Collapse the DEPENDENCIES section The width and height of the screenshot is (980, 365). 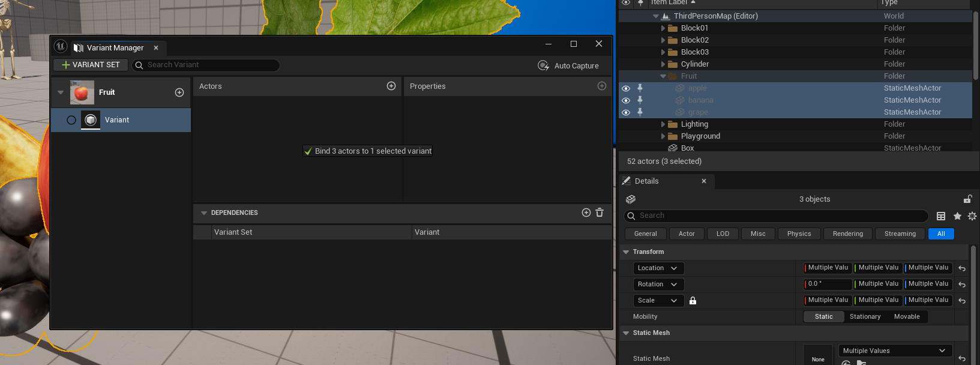204,213
